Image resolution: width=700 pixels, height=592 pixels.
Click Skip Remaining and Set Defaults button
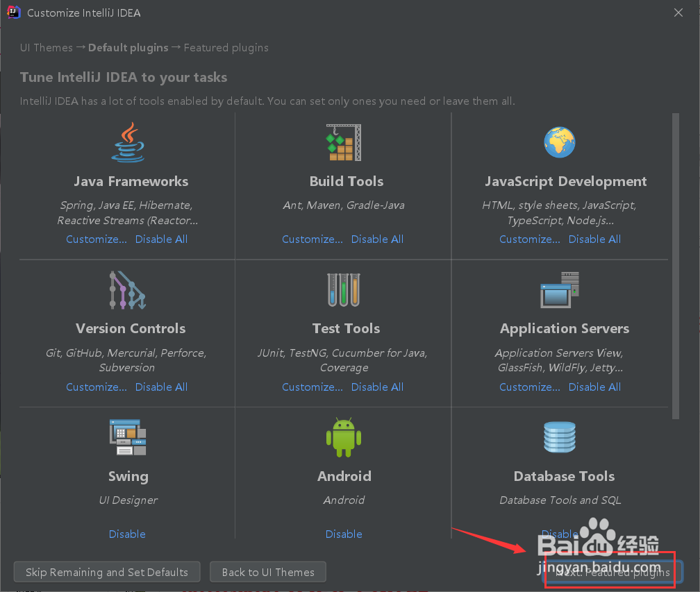pos(107,572)
